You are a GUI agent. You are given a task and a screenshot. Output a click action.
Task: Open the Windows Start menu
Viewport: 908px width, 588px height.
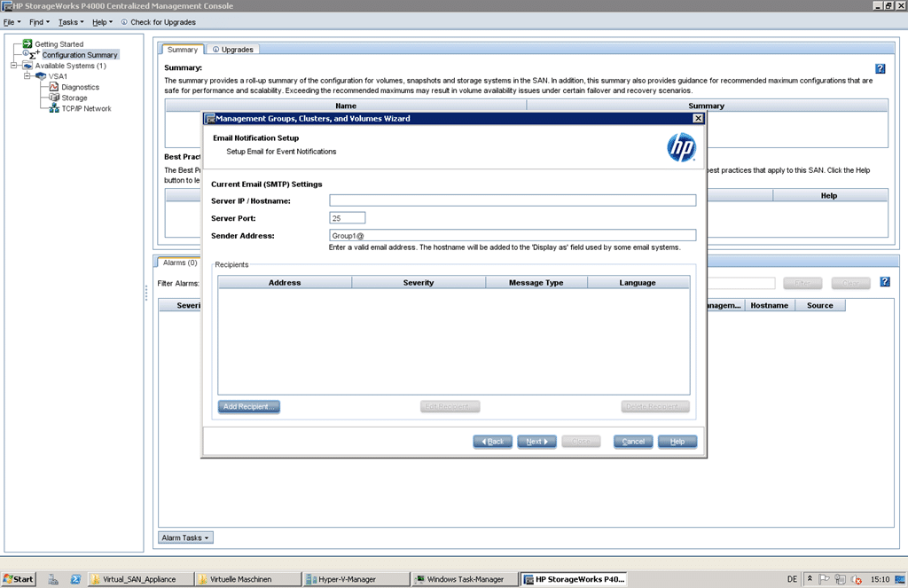(19, 579)
